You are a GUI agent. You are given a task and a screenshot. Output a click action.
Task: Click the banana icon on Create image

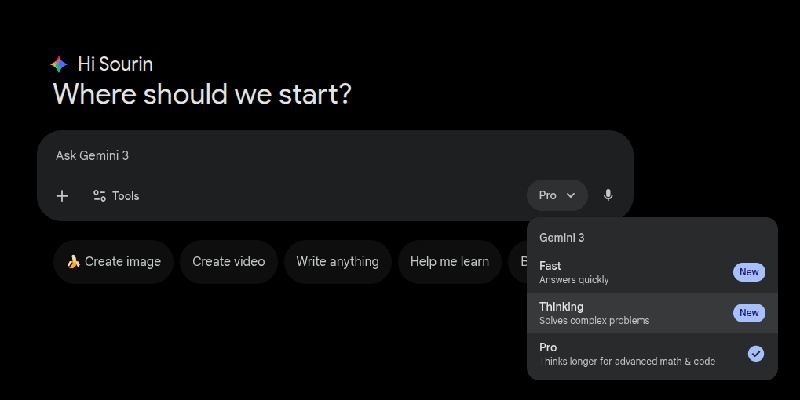coord(73,262)
